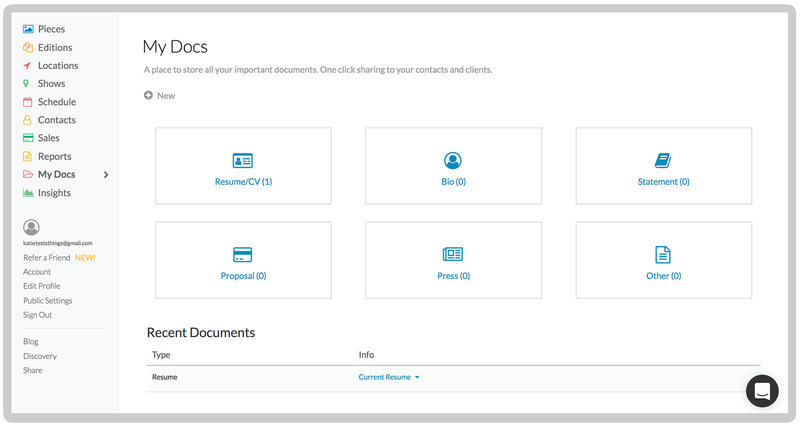Open the Other (0) link
800x428 pixels.
pos(663,276)
